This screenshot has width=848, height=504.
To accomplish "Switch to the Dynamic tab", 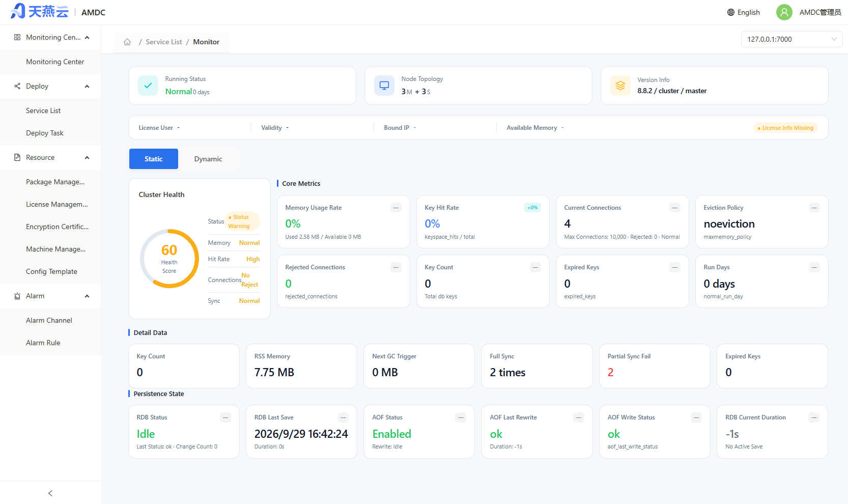I will (x=208, y=159).
